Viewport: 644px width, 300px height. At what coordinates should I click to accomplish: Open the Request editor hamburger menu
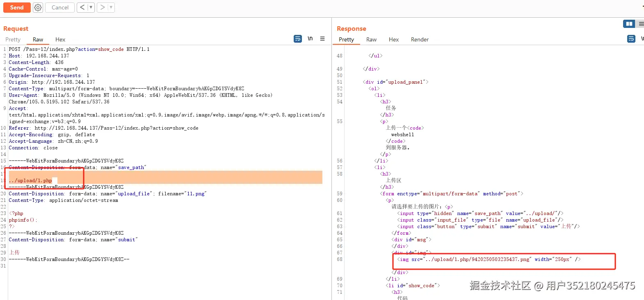click(322, 39)
